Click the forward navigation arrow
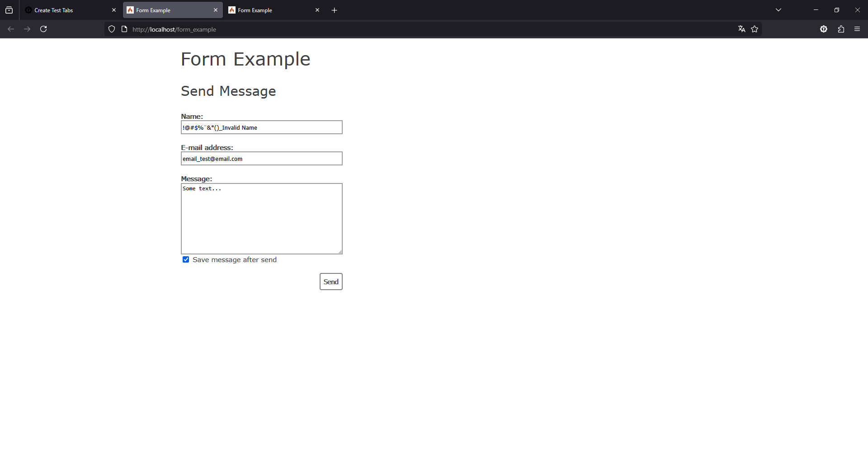 pyautogui.click(x=27, y=29)
